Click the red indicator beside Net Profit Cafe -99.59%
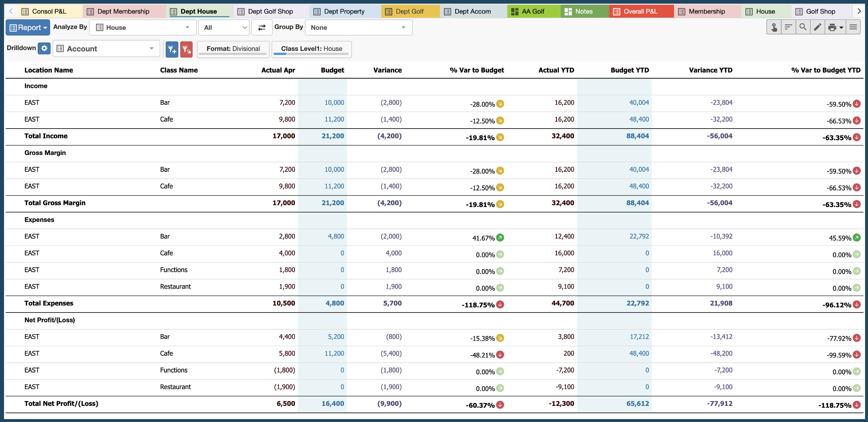This screenshot has height=422, width=868. [x=857, y=355]
